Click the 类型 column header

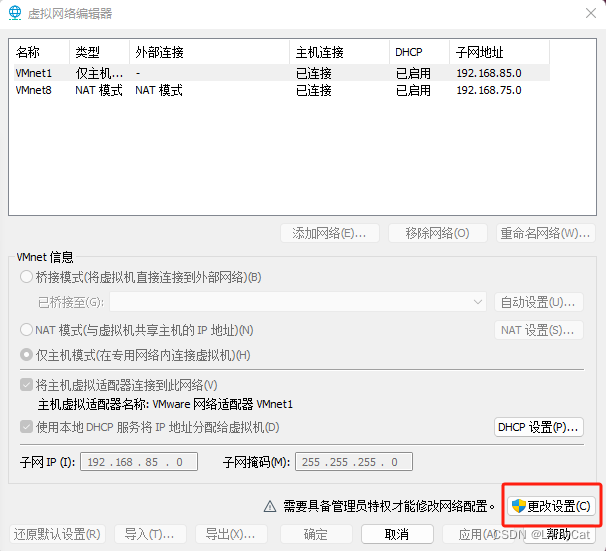tap(99, 52)
